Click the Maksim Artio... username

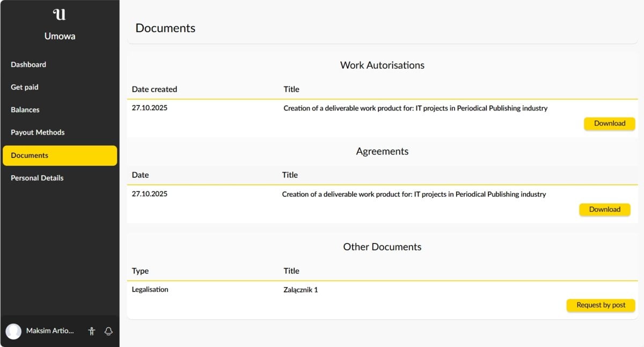[x=50, y=331]
